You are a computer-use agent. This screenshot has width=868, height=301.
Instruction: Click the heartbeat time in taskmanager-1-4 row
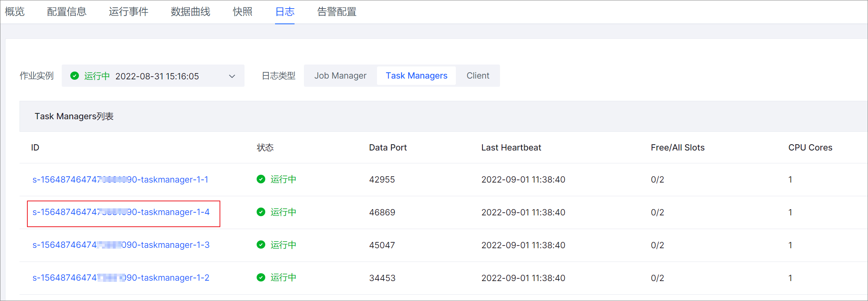point(523,213)
